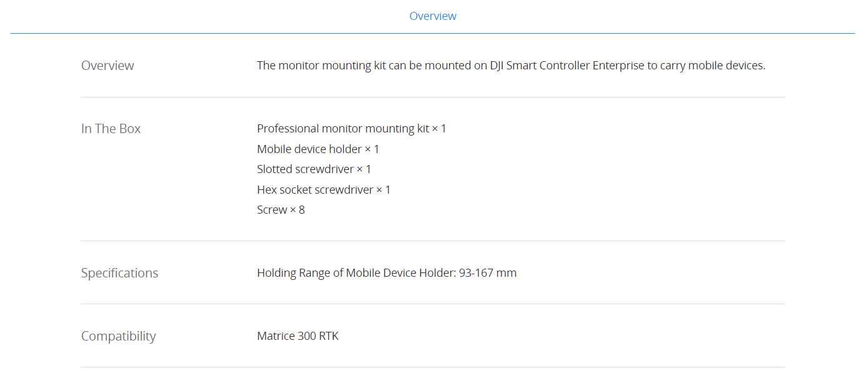The image size is (868, 373).
Task: Click the 'Screw × 8' line
Action: coord(281,210)
